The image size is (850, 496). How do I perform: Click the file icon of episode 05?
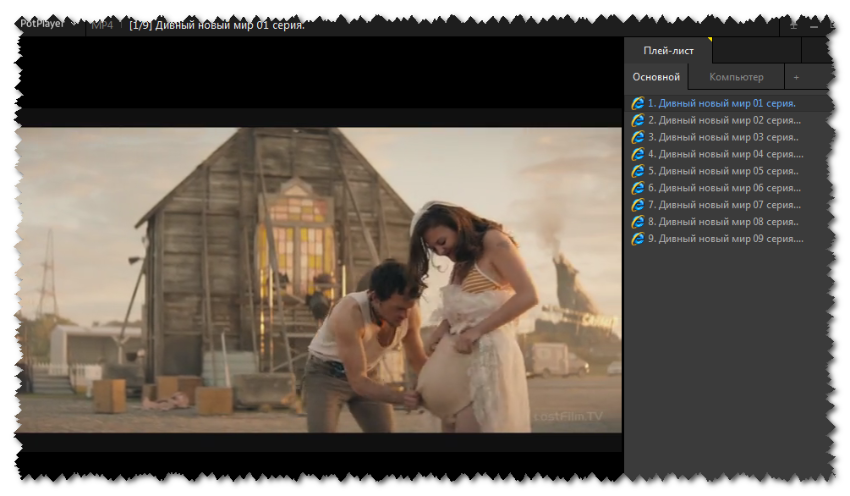pos(638,171)
